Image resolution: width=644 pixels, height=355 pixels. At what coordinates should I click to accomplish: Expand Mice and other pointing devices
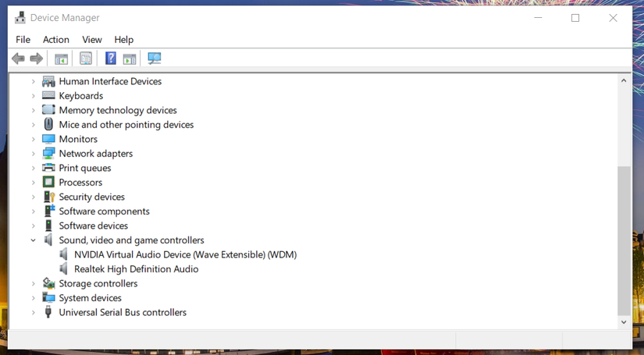coord(34,125)
